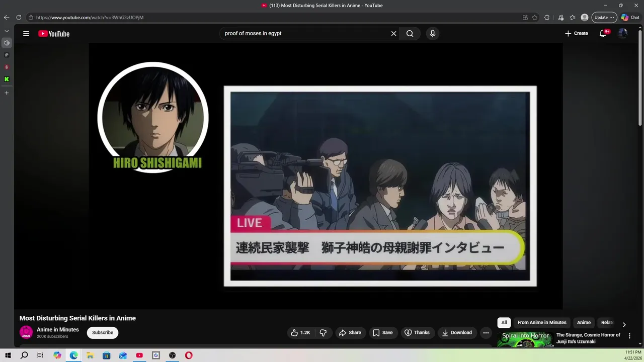Open File Explorer from taskbar
Image resolution: width=644 pixels, height=362 pixels.
90,355
